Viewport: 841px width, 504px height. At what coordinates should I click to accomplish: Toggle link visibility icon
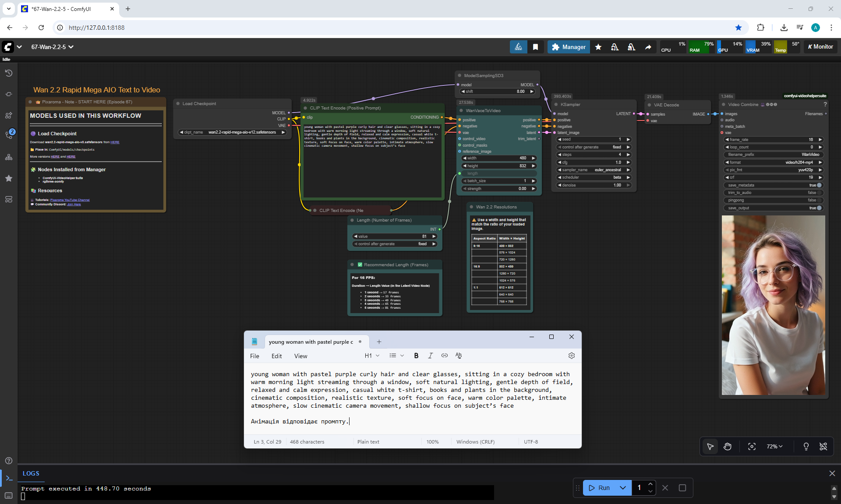823,446
